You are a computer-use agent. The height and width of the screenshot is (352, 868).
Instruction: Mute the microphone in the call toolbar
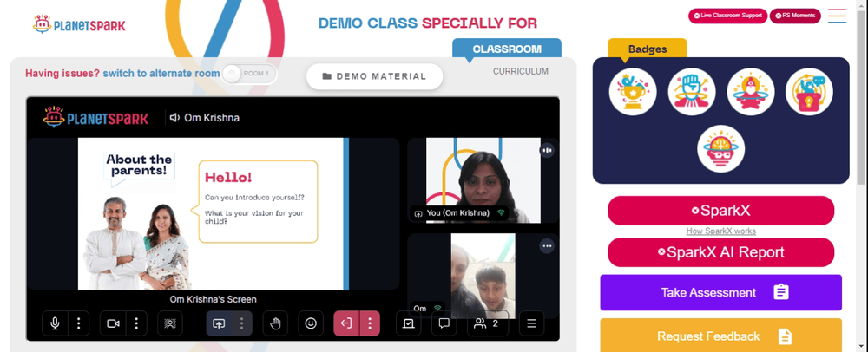(56, 323)
